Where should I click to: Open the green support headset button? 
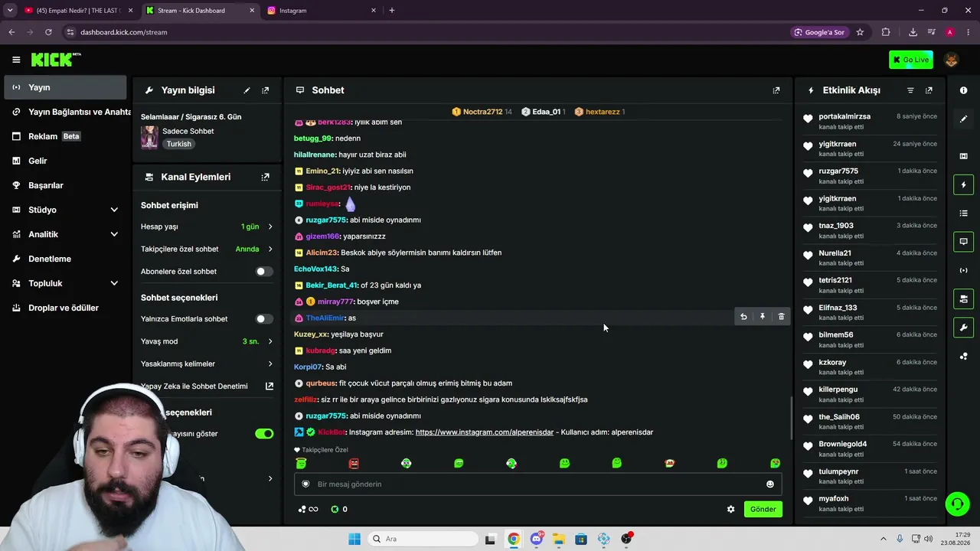(x=957, y=504)
